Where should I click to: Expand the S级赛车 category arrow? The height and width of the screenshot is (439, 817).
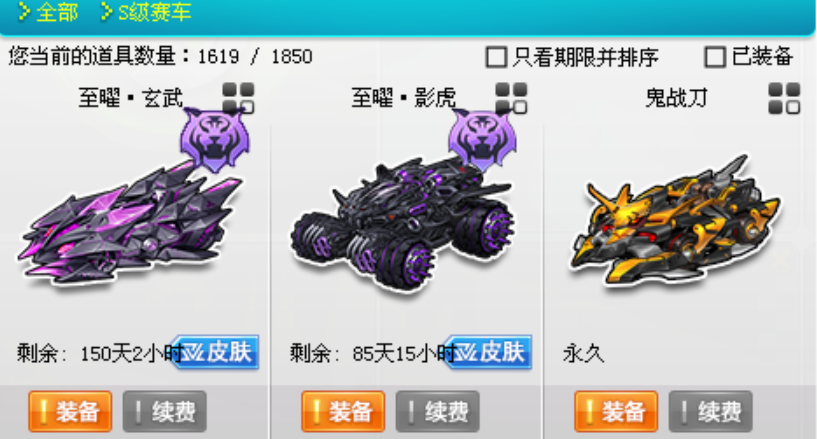pyautogui.click(x=106, y=11)
